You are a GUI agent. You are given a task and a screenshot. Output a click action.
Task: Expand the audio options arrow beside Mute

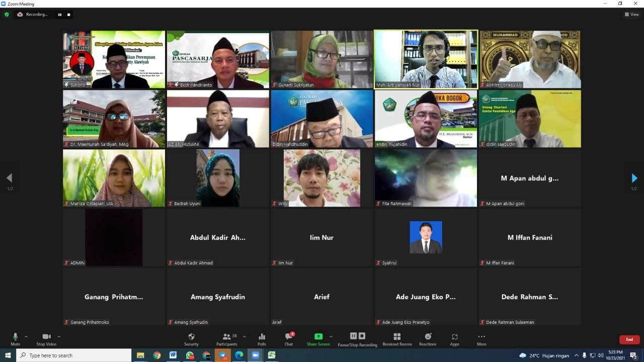(26, 336)
